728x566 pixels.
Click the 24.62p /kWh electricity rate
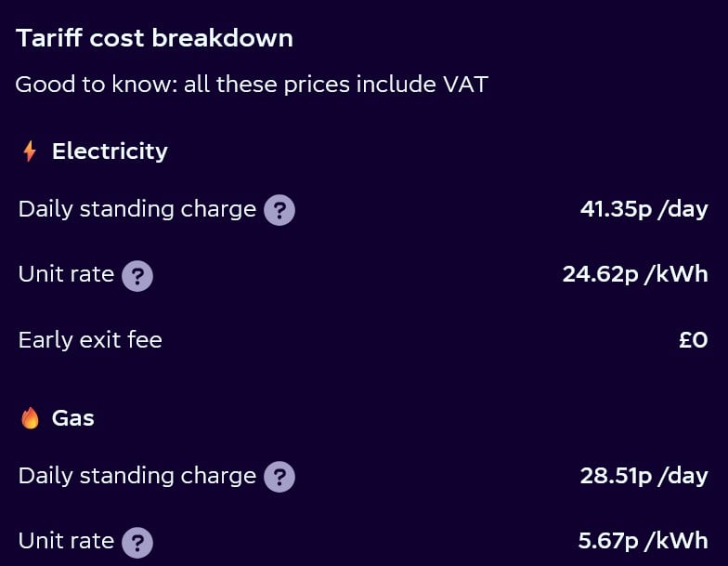point(635,274)
